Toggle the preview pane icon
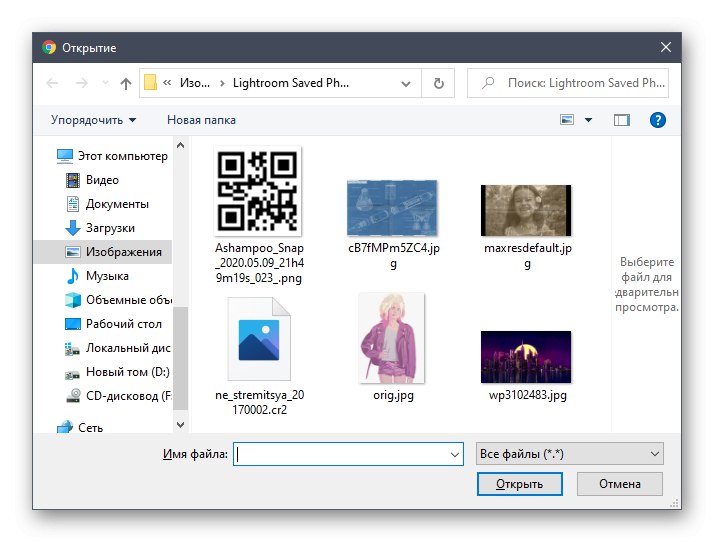 click(622, 120)
